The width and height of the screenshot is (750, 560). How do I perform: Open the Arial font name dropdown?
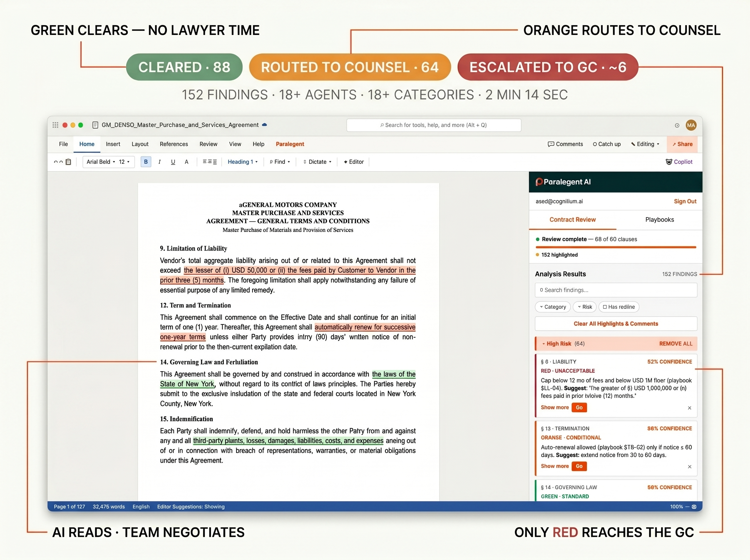point(101,162)
